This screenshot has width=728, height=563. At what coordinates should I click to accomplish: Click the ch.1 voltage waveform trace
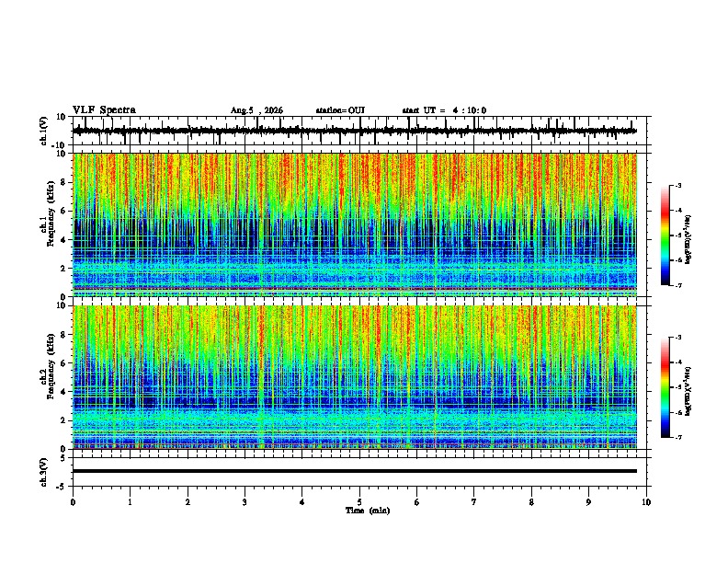(355, 131)
